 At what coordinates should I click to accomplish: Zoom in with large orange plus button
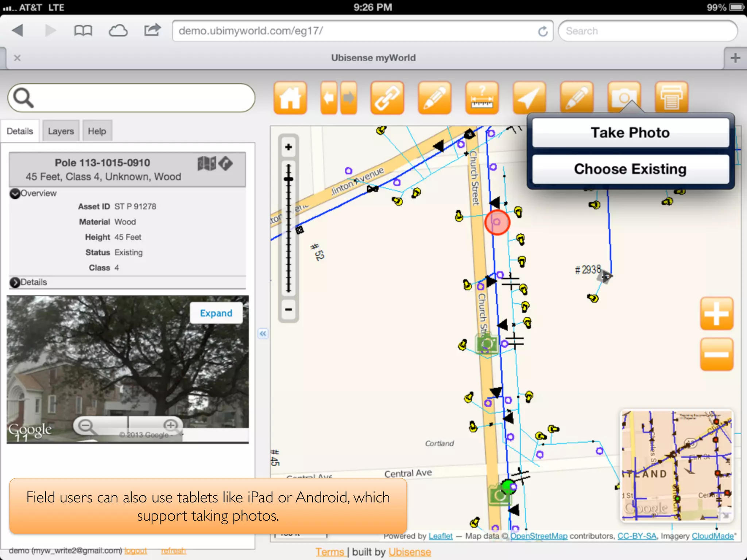tap(717, 314)
